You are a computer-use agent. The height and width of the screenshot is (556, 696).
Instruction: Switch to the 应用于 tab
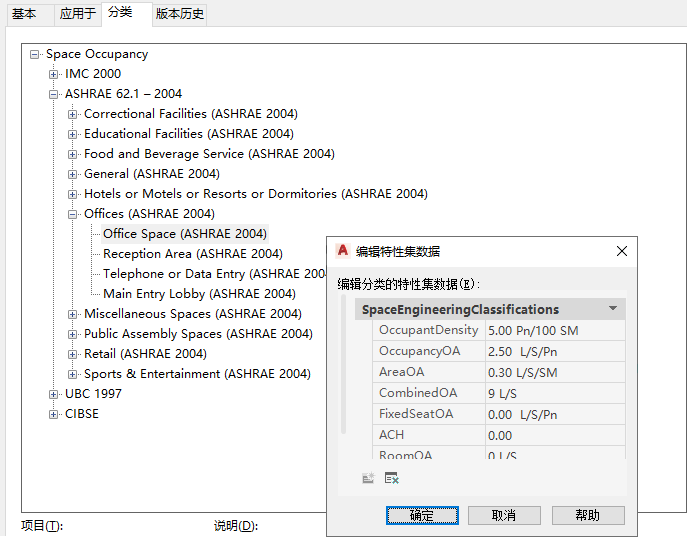coord(78,14)
